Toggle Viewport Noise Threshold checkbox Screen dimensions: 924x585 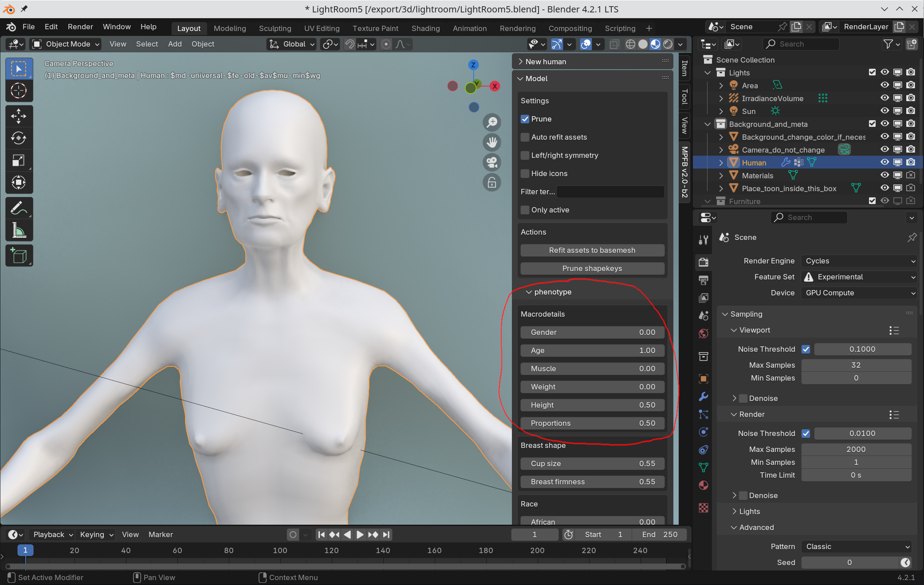coord(806,349)
